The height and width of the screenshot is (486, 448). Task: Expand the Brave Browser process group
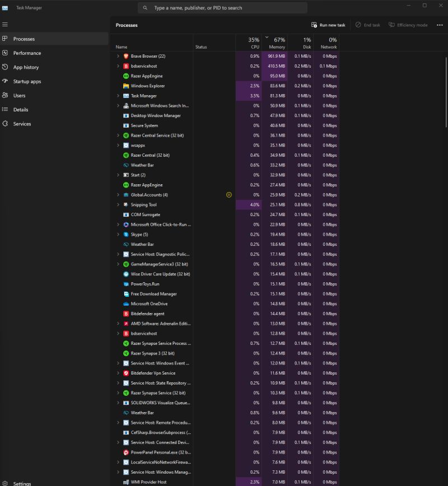(118, 56)
